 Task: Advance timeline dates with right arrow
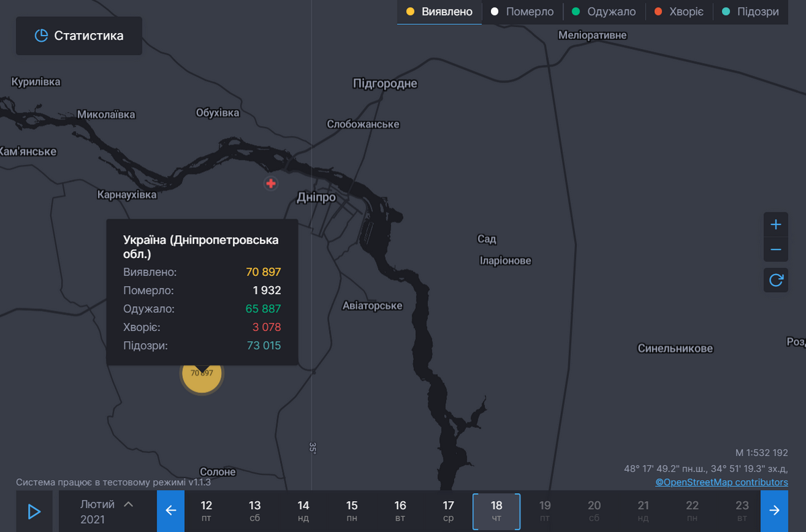pyautogui.click(x=774, y=511)
